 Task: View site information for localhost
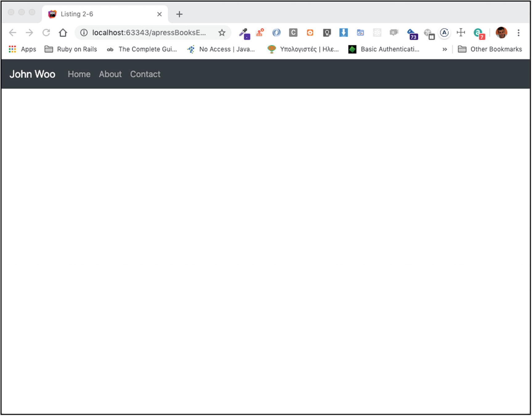pos(84,33)
